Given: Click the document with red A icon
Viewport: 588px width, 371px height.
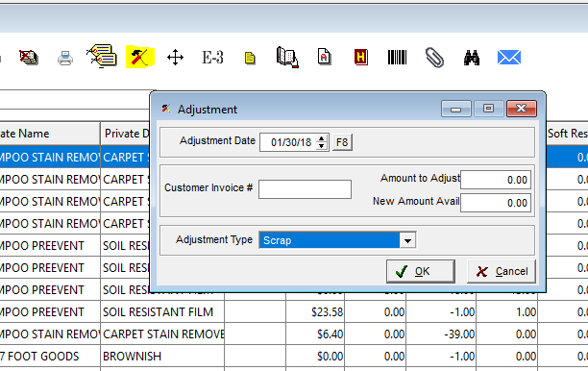Looking at the screenshot, I should point(324,57).
